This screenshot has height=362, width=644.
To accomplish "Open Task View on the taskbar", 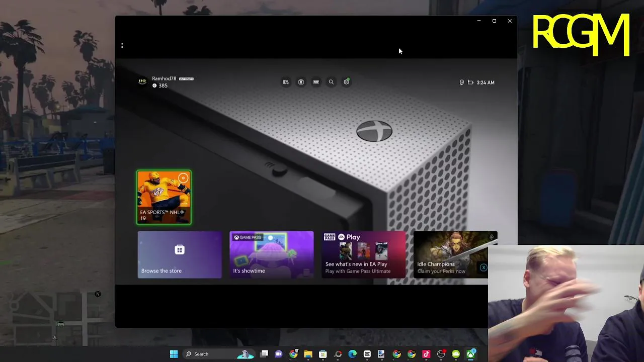I will point(264,354).
